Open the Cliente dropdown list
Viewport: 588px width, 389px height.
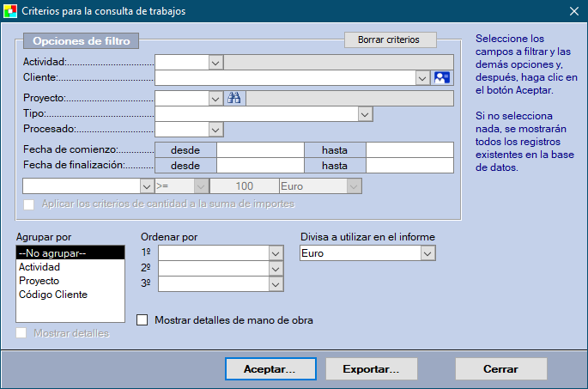[422, 78]
